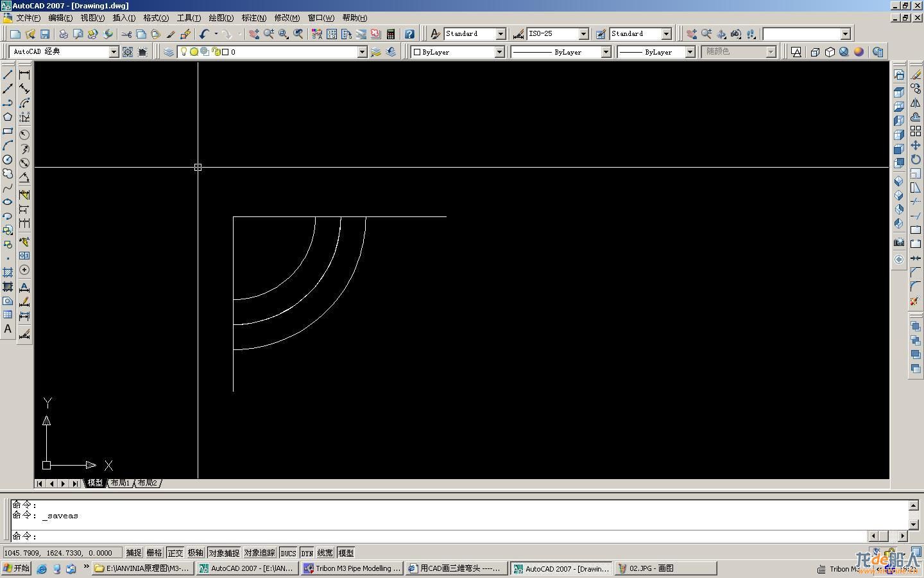Image resolution: width=924 pixels, height=578 pixels.
Task: Select the Center Mark tool
Action: point(24,270)
